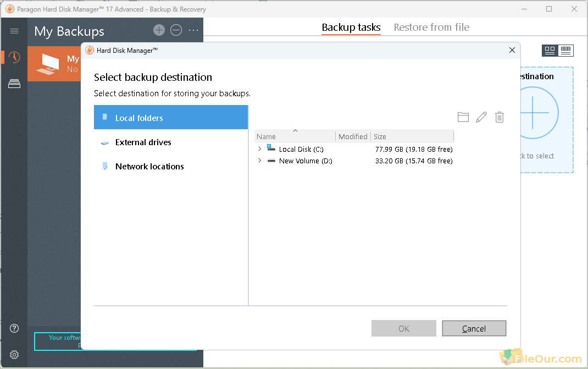This screenshot has width=588, height=369.
Task: Click the trash delete icon
Action: (x=499, y=117)
